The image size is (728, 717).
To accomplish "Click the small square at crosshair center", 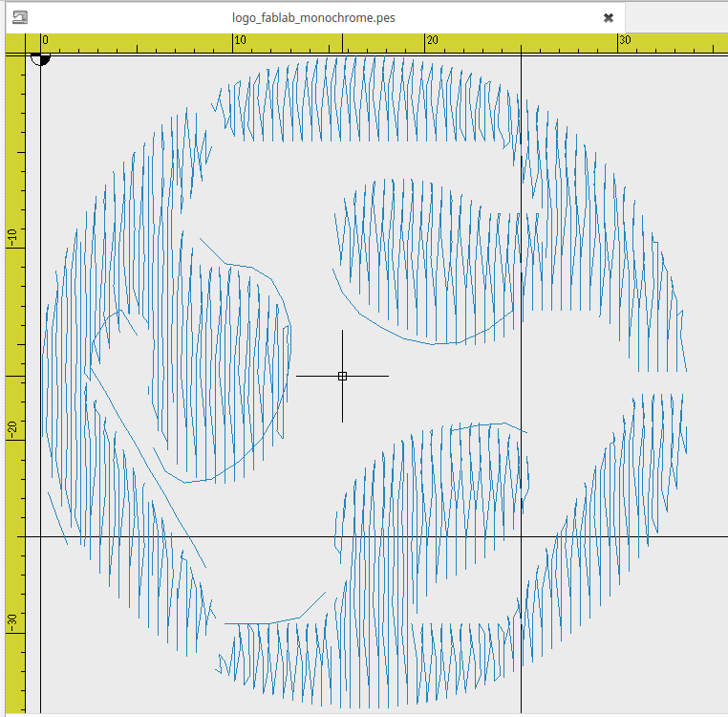I will 342,376.
